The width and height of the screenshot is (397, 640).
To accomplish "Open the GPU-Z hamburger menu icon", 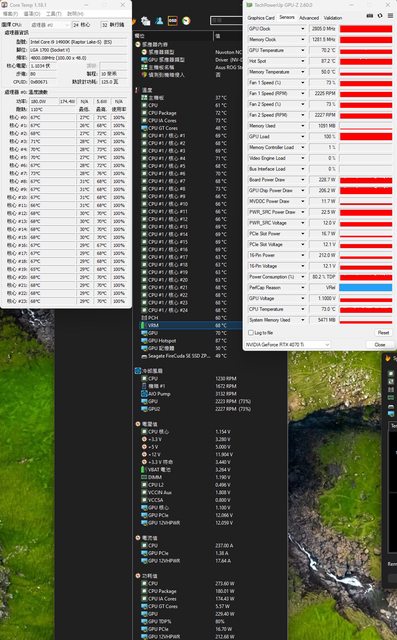I will (390, 16).
